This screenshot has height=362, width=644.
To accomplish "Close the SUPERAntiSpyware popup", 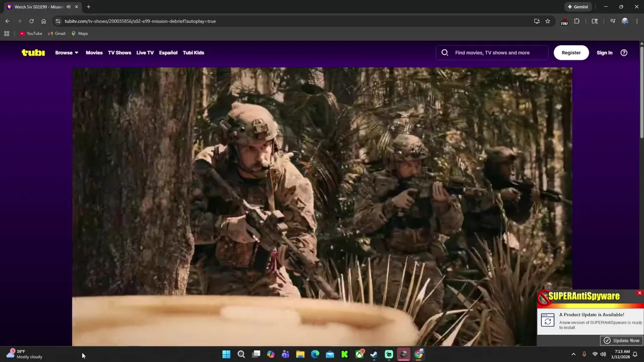I will click(639, 293).
